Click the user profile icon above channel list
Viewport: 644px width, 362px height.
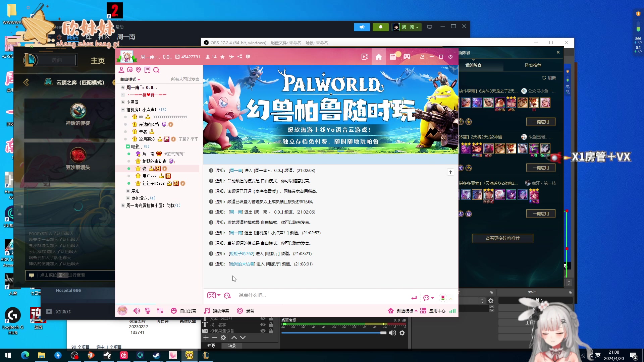[x=121, y=70]
